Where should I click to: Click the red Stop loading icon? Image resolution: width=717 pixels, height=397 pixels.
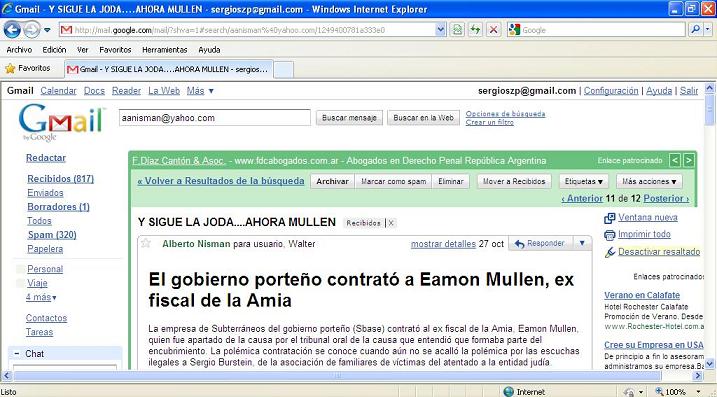point(493,30)
